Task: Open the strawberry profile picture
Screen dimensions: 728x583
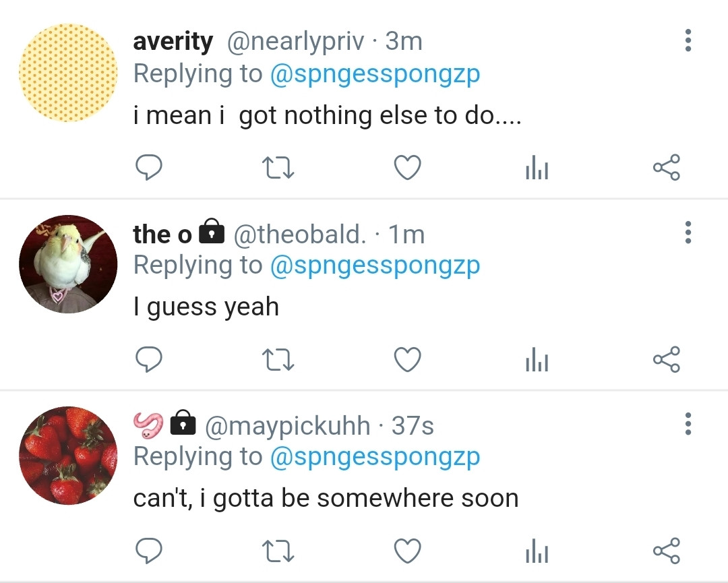Action: [x=68, y=456]
